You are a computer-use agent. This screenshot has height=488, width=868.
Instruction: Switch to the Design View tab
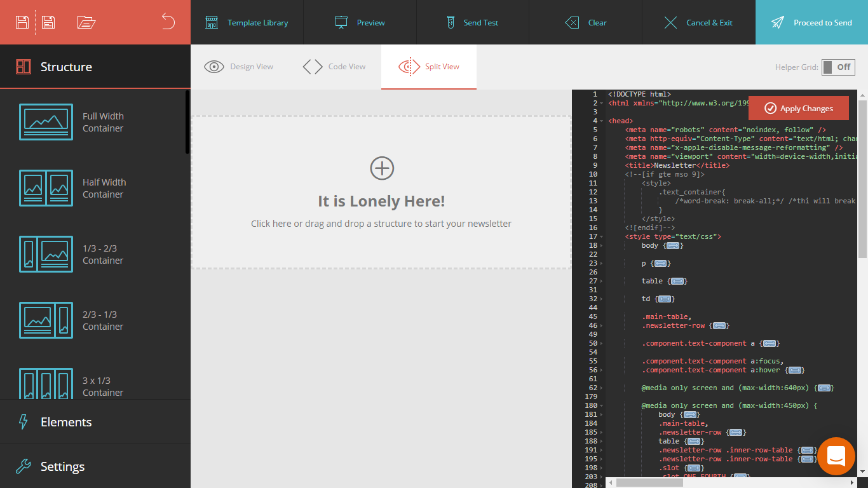point(239,67)
